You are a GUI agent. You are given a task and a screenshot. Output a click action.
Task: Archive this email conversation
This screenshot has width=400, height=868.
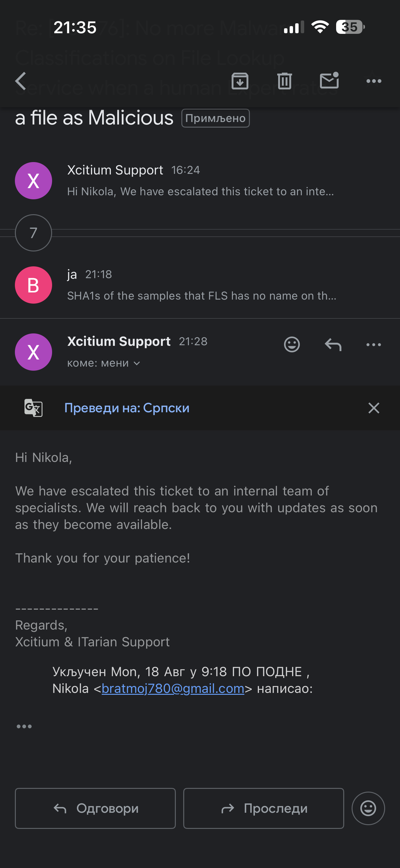click(240, 81)
